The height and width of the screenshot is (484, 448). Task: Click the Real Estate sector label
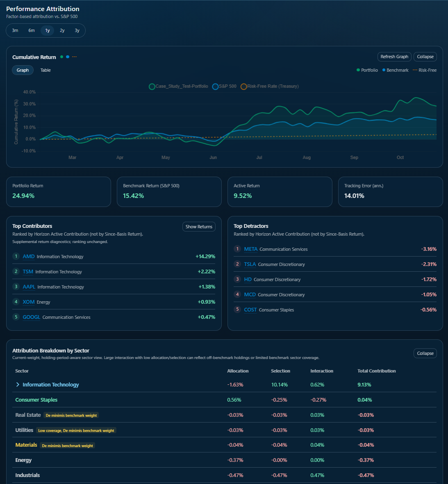coord(28,415)
